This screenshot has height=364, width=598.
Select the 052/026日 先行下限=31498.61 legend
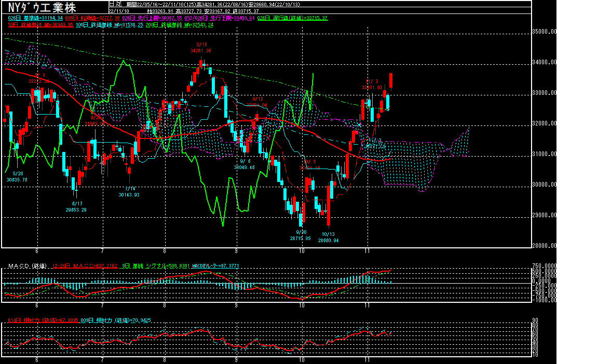219,18
